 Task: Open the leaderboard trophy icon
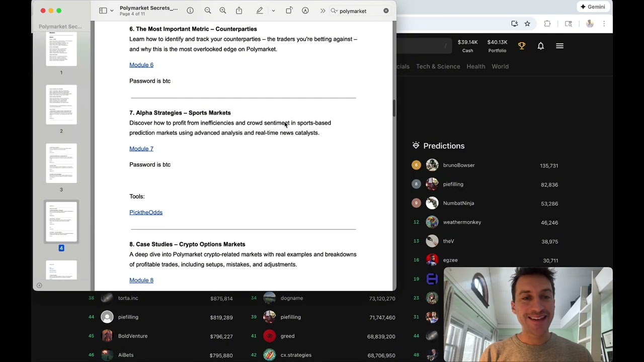click(x=522, y=46)
